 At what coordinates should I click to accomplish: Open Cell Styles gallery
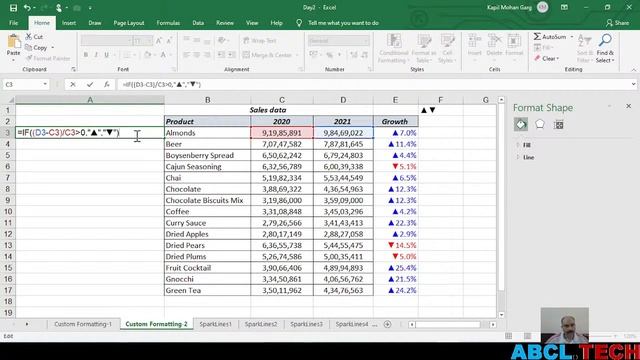(x=447, y=49)
